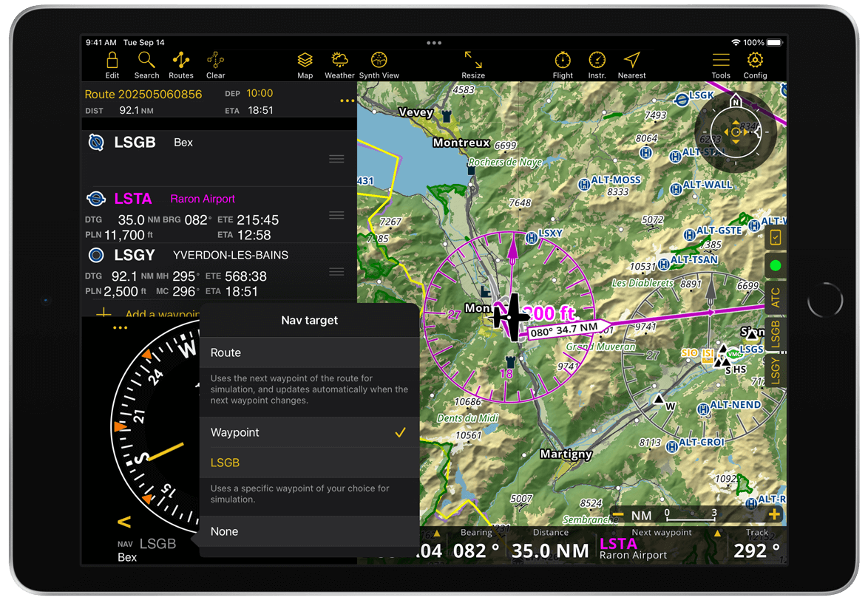This screenshot has height=600, width=868.
Task: Check the iPad battery indicator
Action: (x=774, y=43)
